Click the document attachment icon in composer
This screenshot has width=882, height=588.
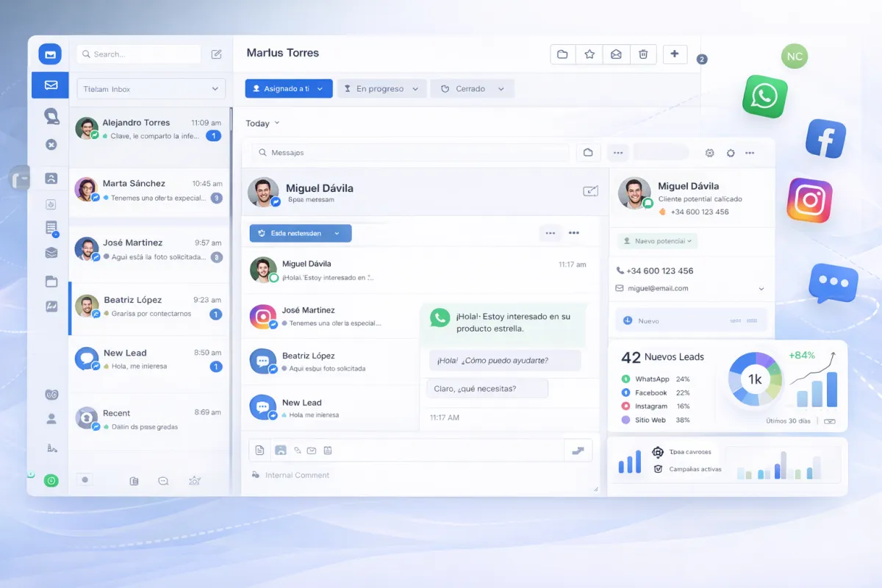pyautogui.click(x=259, y=450)
